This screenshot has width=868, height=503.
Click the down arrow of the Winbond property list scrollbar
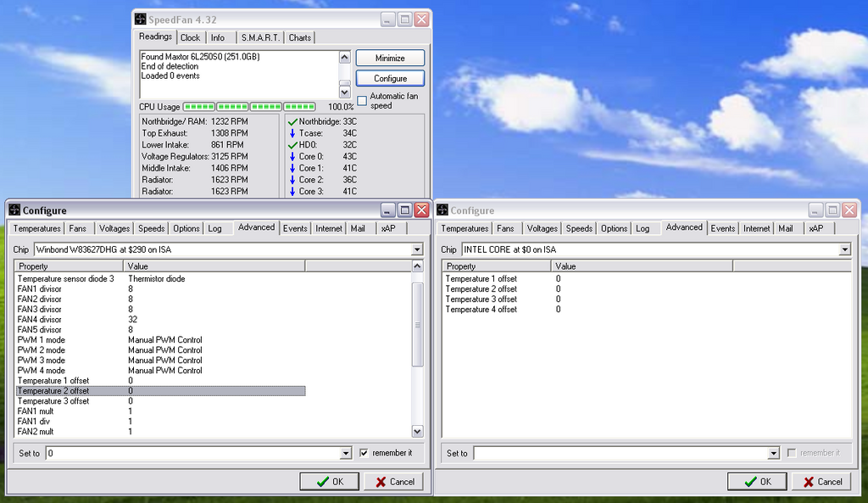click(x=417, y=431)
